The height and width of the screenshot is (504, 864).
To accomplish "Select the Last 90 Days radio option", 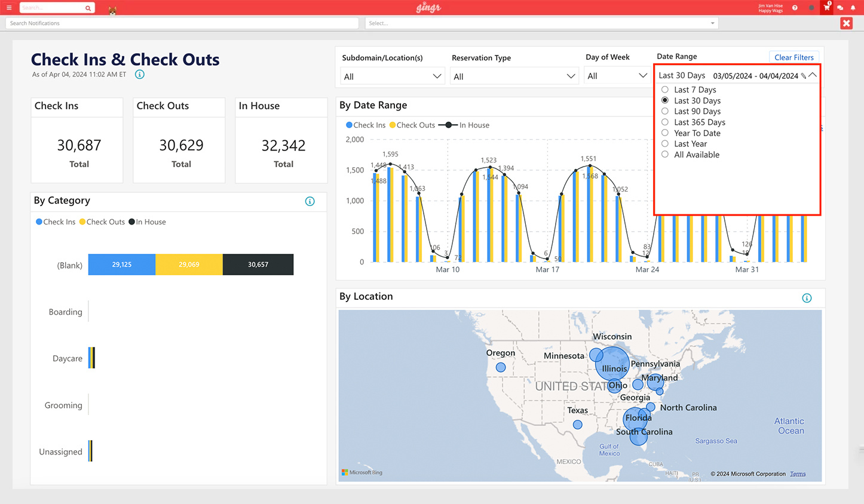I will pos(665,111).
